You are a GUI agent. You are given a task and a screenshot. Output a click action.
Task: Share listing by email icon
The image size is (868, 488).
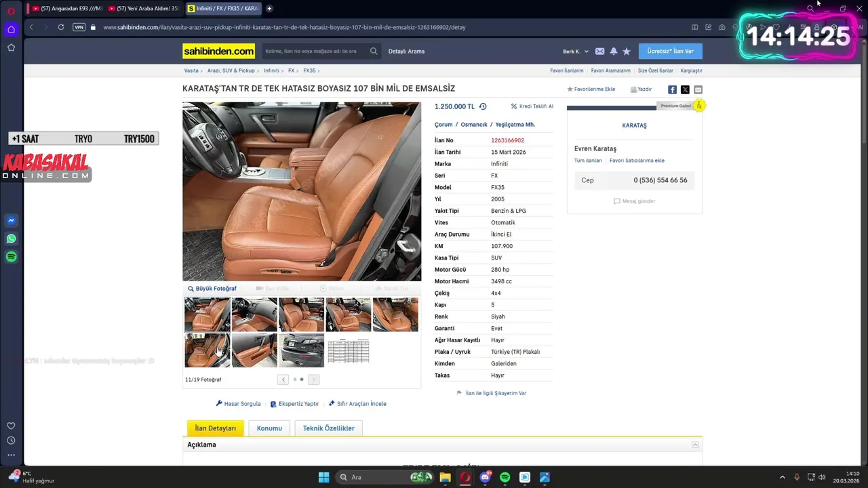point(698,89)
